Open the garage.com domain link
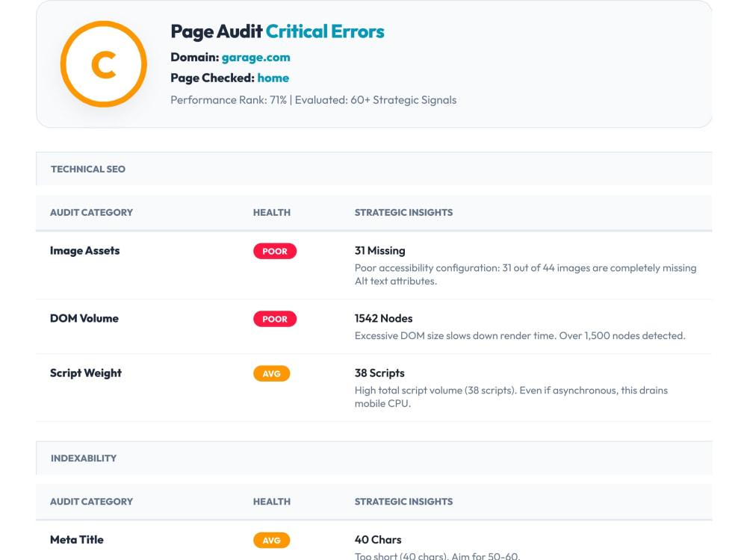Screen dimensions: 747x560 [255, 57]
